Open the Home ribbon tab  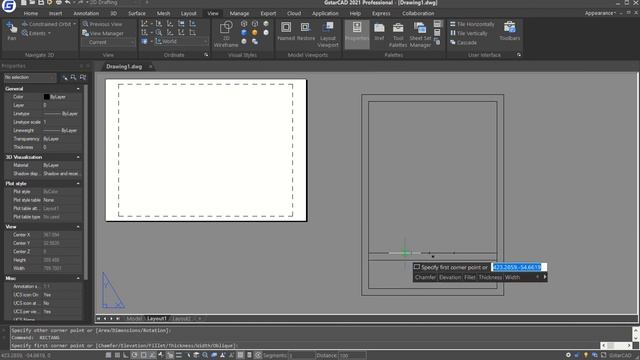pyautogui.click(x=31, y=13)
